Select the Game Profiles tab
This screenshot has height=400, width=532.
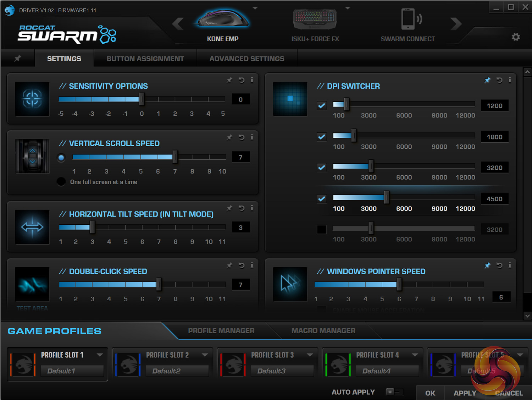tap(55, 331)
